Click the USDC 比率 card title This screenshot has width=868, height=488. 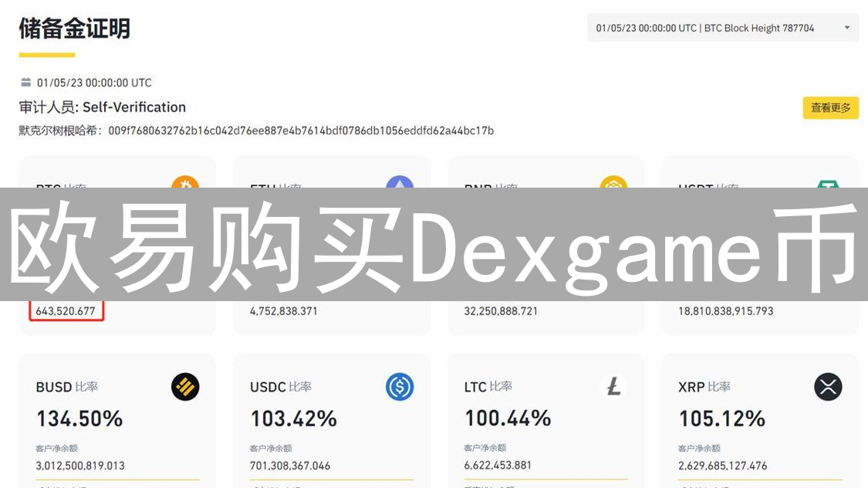pyautogui.click(x=281, y=387)
